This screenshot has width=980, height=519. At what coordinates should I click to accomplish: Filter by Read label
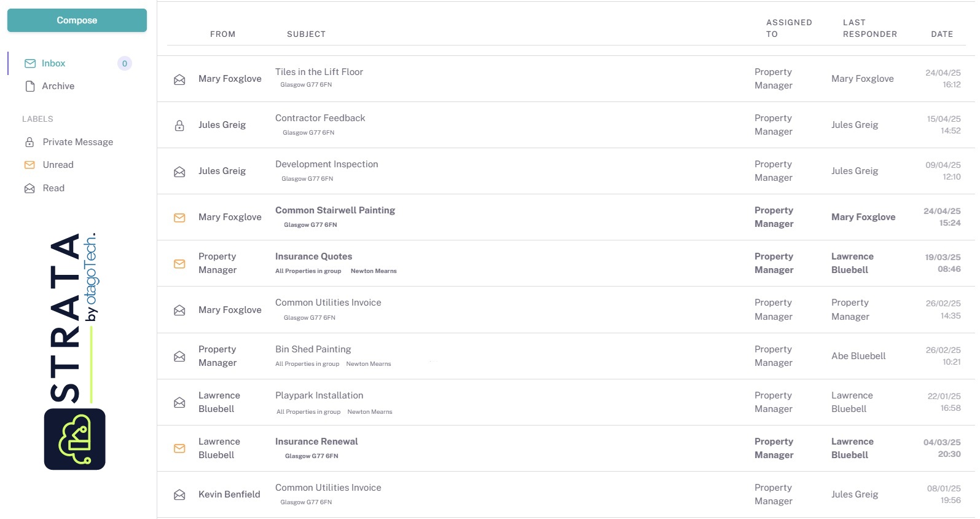tap(53, 188)
